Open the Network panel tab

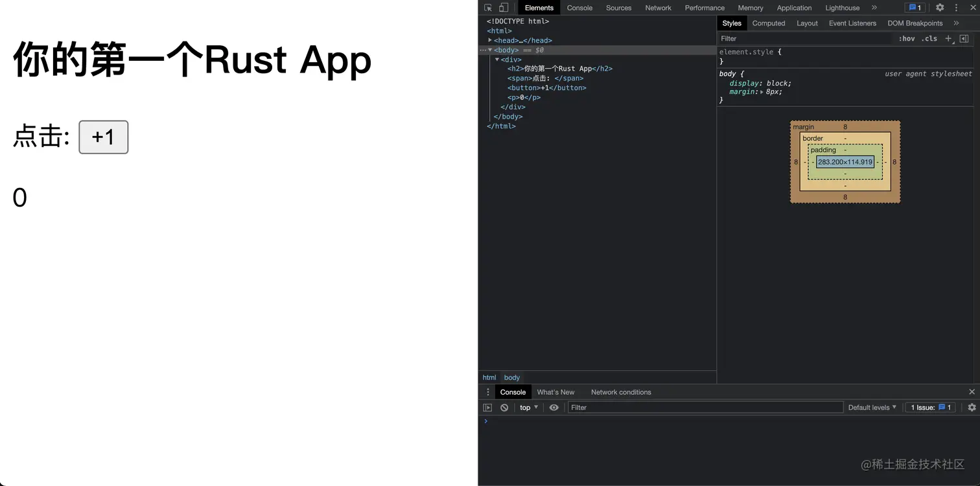pos(658,8)
